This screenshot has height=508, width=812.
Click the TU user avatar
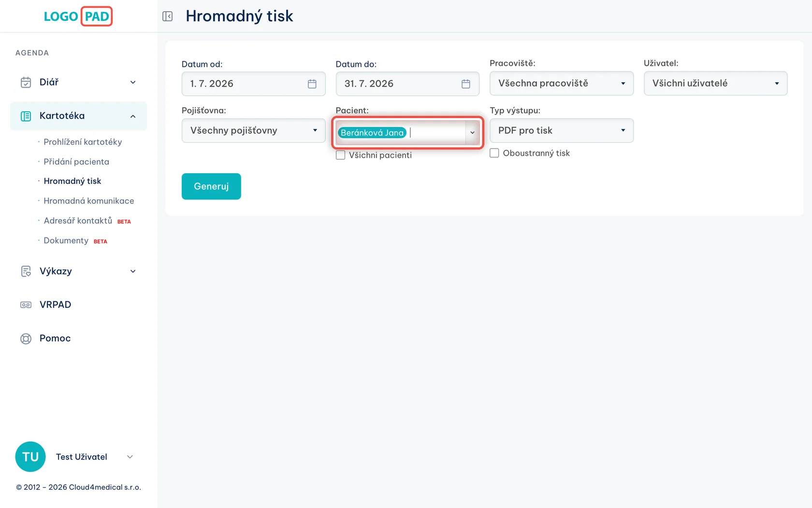point(30,457)
